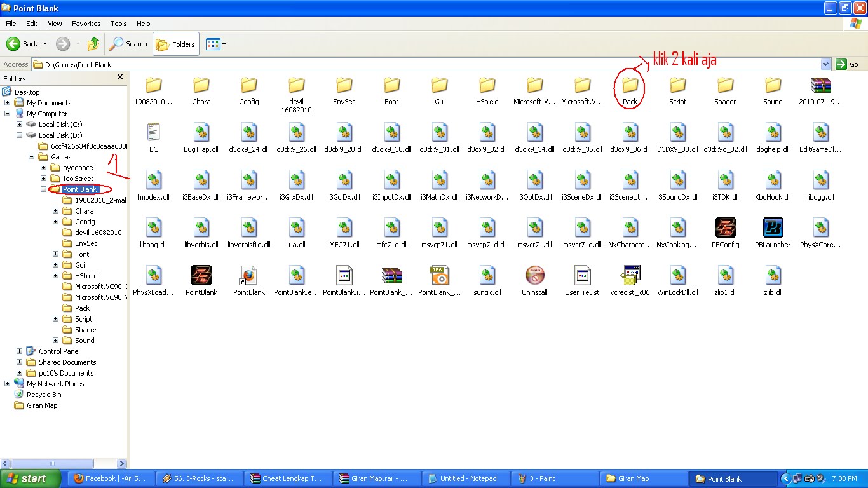Select the d3dx9_24.dll file icon
Screen dimensions: 868x488
point(249,132)
